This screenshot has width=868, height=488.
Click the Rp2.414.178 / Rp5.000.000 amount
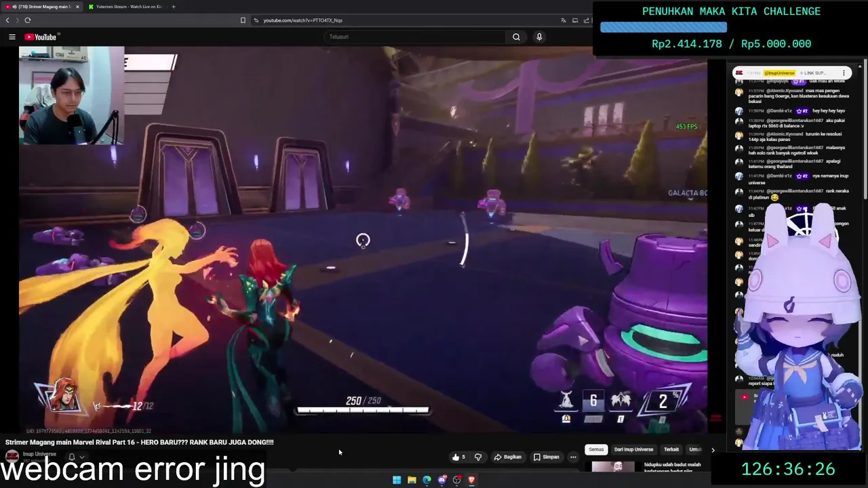click(731, 44)
